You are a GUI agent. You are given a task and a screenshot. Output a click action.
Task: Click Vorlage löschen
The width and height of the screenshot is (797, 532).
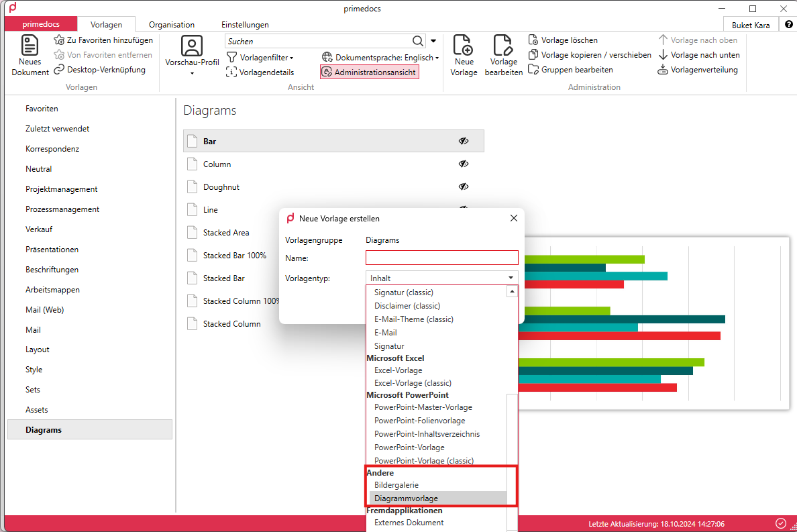pos(563,40)
